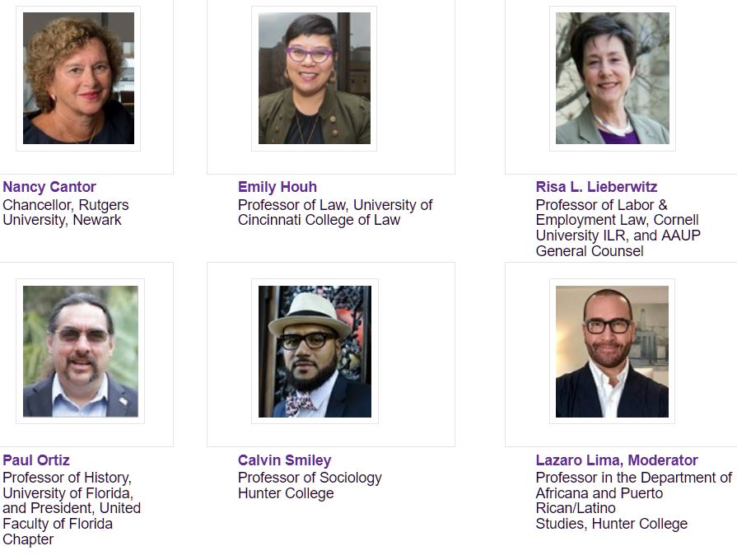Click Nancy Cantor's portrait photo
The width and height of the screenshot is (737, 560).
78,78
